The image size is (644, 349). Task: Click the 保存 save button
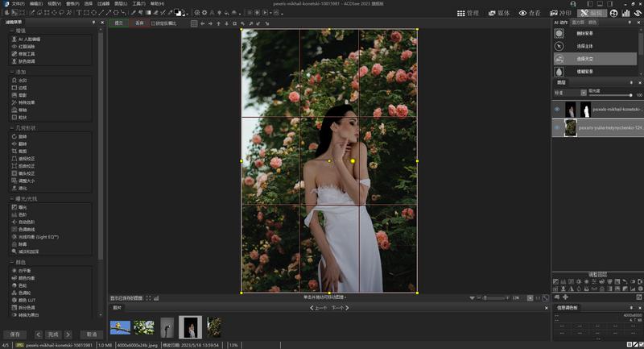coord(14,334)
